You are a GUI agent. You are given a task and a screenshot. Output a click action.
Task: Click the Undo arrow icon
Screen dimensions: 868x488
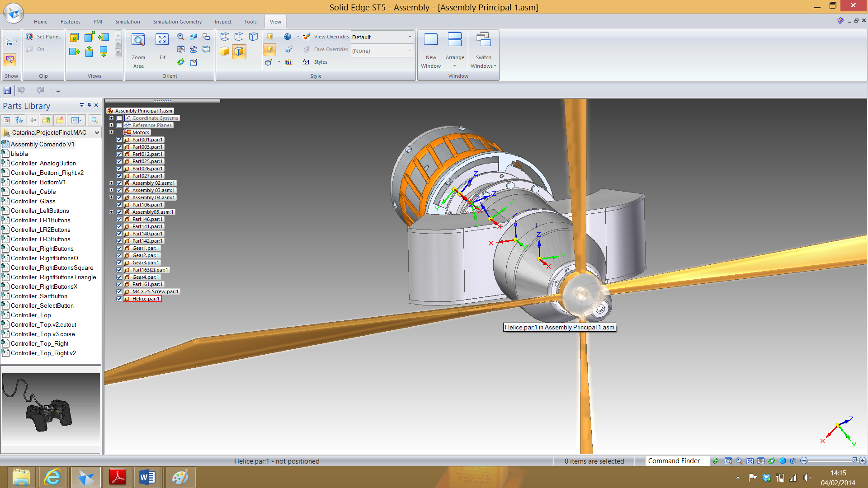(21, 90)
